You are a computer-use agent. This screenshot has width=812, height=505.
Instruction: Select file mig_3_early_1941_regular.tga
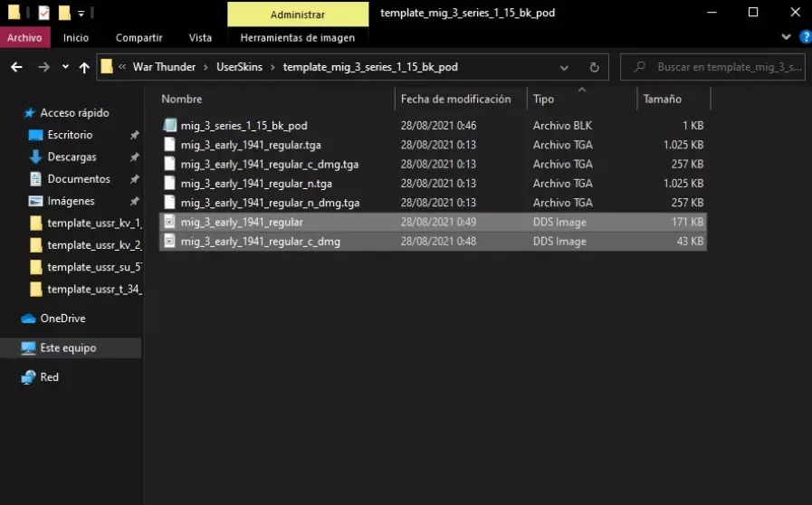click(251, 145)
